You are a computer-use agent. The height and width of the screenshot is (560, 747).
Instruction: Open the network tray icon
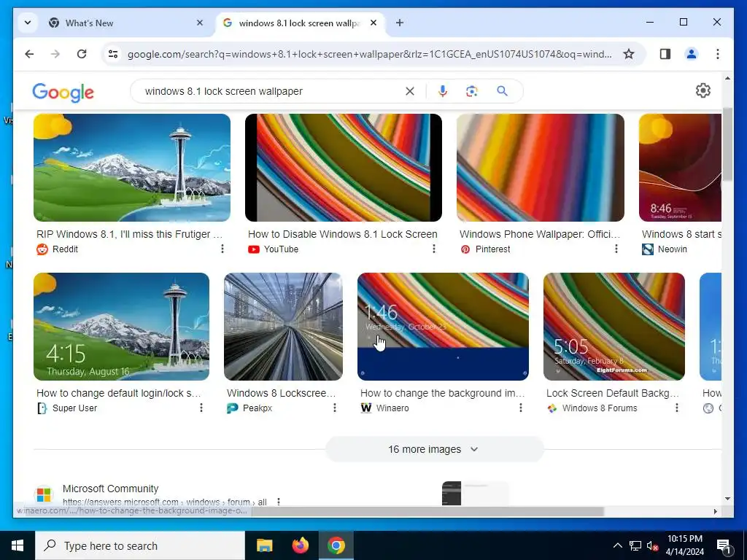[635, 545]
